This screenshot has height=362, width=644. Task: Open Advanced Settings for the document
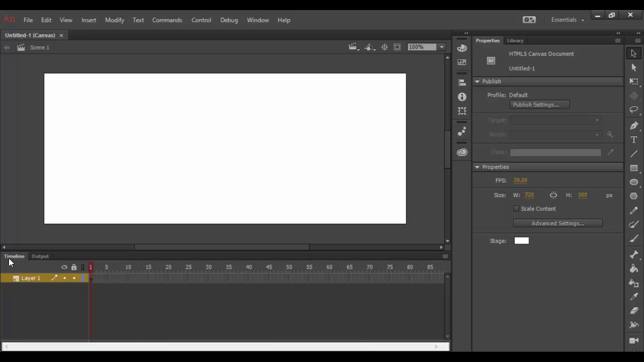[557, 223]
